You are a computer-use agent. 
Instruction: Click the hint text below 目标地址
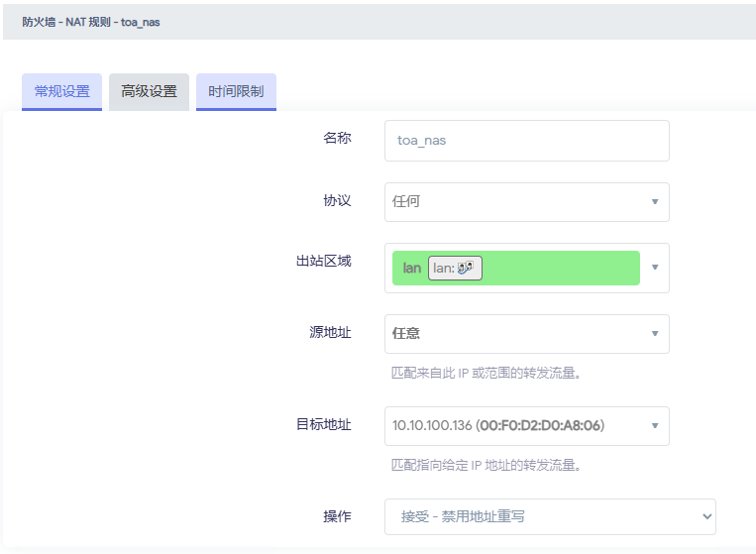(x=486, y=465)
